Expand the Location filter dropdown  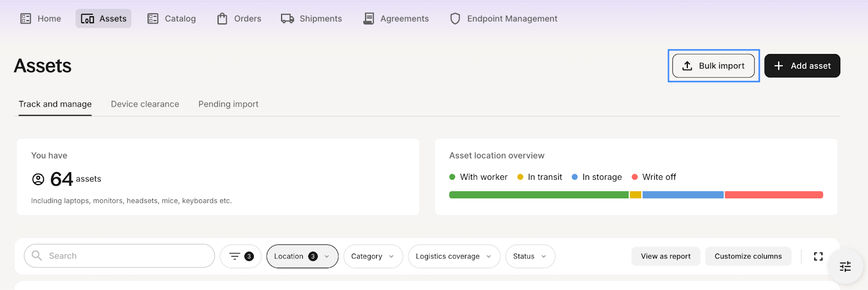[302, 256]
